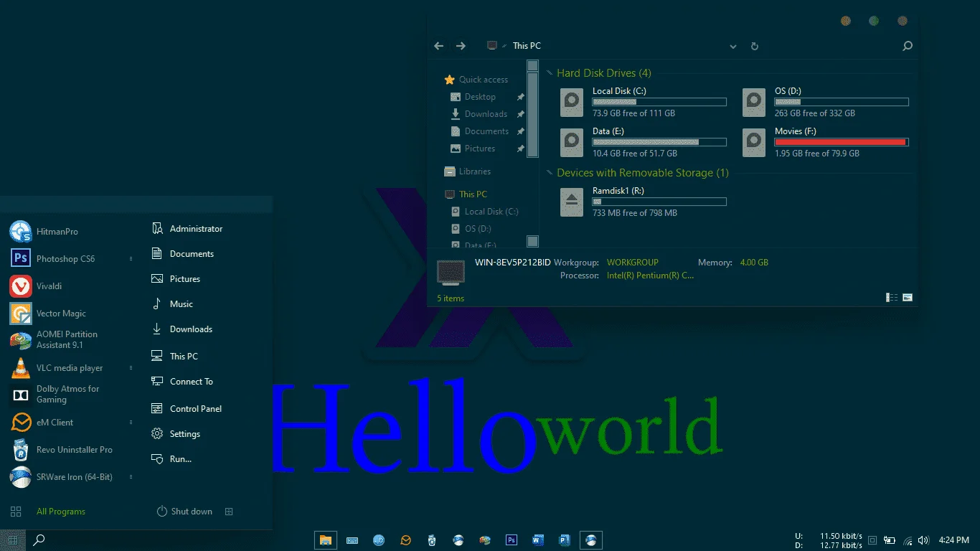This screenshot has height=551, width=980.
Task: Unpin Documents from Quick access
Action: 521,131
